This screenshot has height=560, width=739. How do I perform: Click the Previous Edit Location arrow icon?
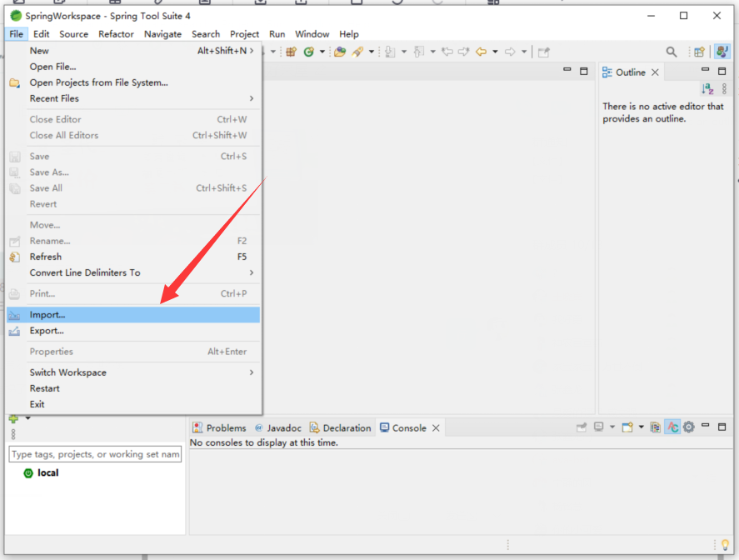click(x=447, y=52)
